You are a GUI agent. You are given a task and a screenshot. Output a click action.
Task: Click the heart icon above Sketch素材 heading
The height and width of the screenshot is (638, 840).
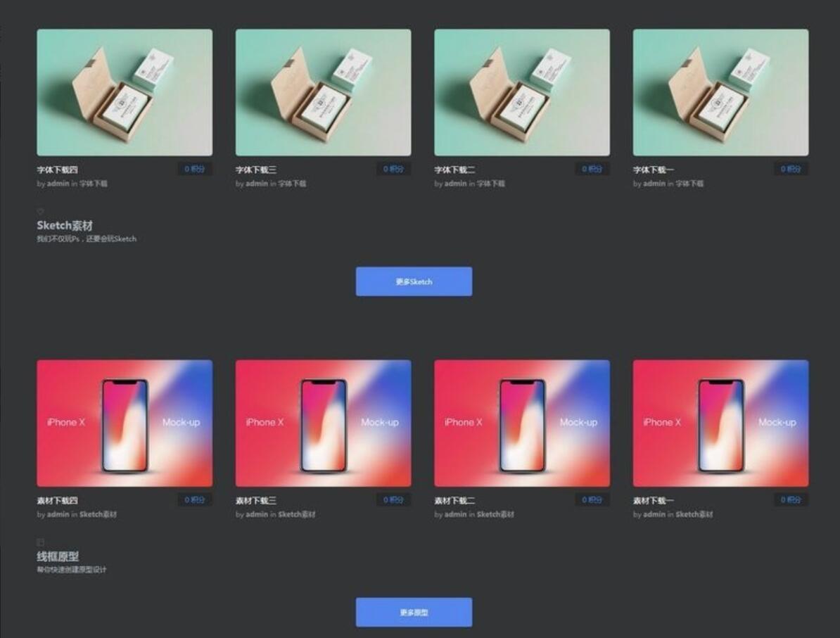(x=41, y=211)
